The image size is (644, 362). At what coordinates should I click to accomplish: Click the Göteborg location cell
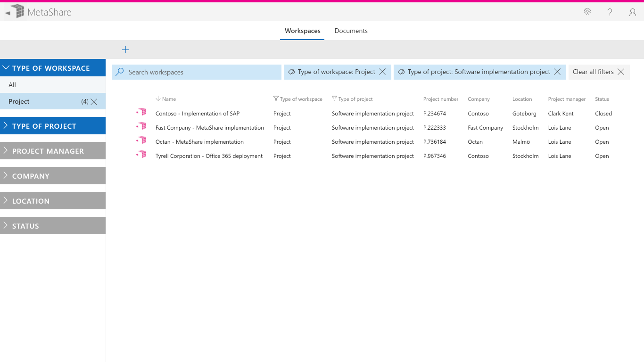524,114
